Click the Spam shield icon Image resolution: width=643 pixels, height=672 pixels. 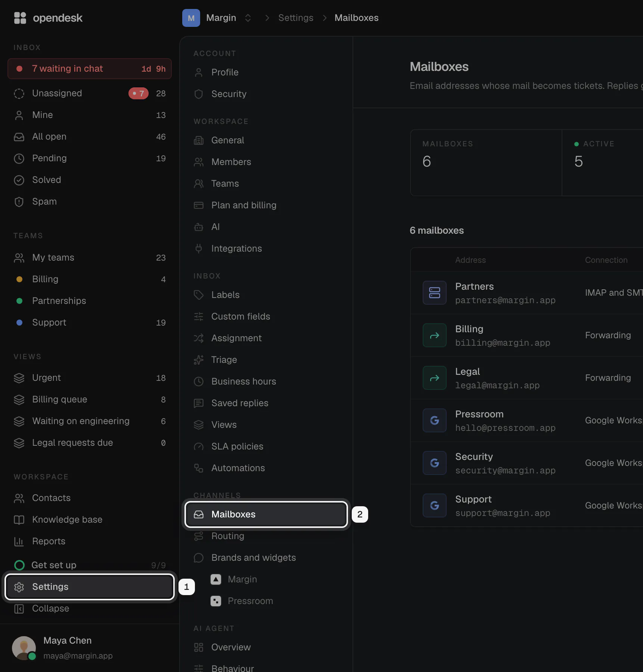coord(19,202)
